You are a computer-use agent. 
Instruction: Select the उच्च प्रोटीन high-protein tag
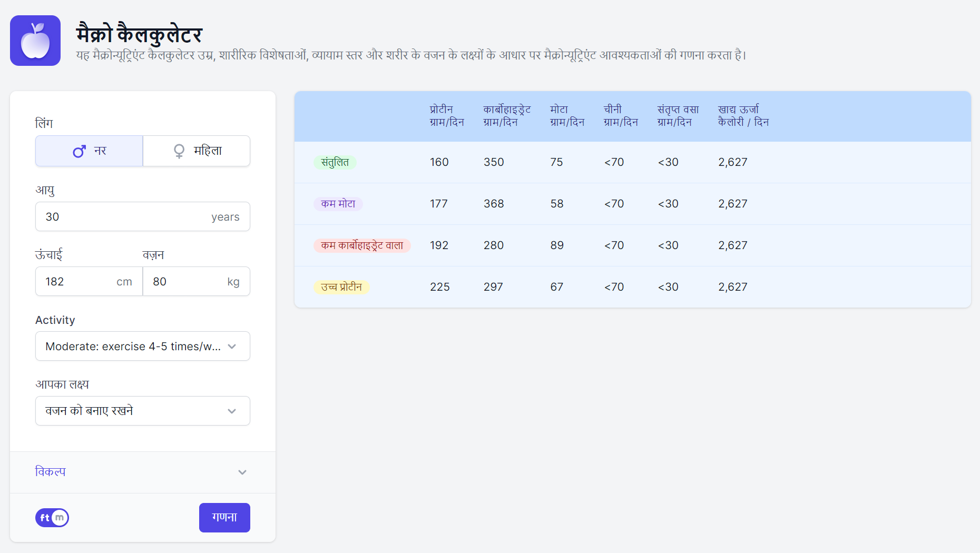(x=341, y=287)
